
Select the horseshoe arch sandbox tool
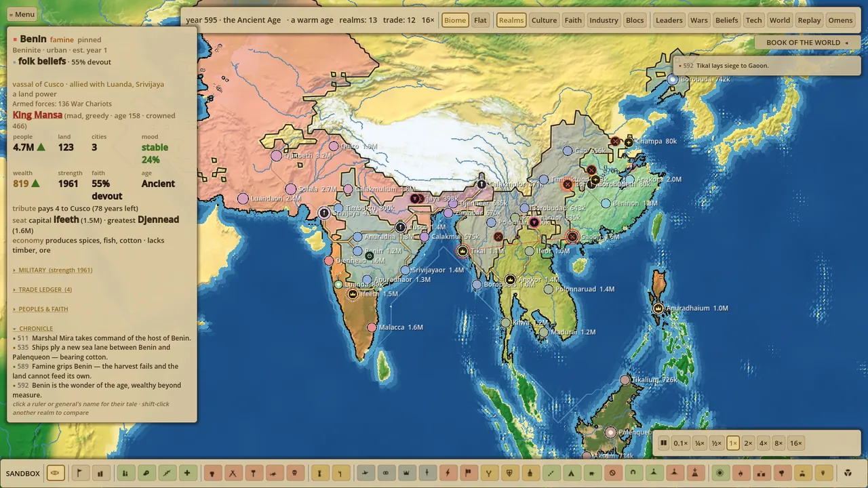tap(633, 473)
